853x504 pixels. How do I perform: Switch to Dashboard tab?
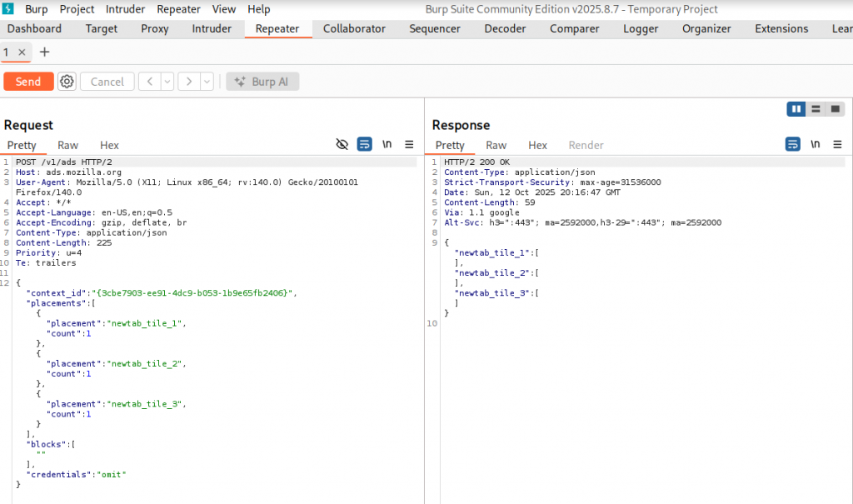(x=34, y=29)
